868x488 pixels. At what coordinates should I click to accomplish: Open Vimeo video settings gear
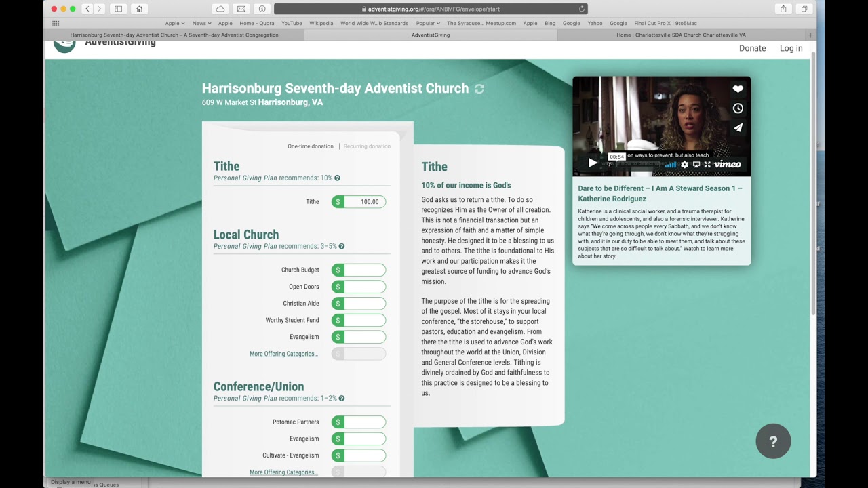[x=684, y=165]
